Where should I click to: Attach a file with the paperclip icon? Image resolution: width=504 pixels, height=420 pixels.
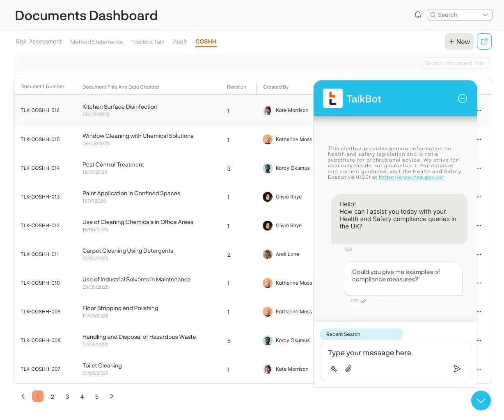tap(348, 369)
